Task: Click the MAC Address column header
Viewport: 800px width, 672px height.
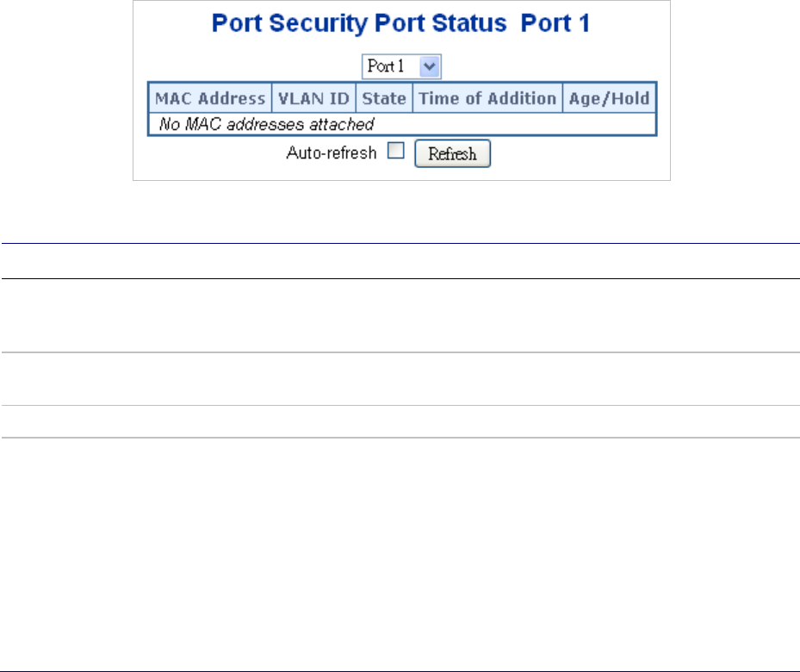Action: click(210, 98)
